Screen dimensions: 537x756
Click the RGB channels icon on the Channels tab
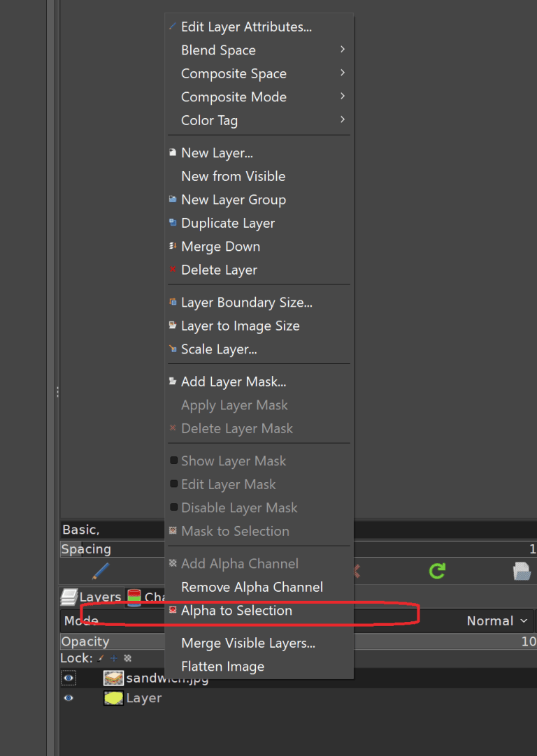pyautogui.click(x=133, y=596)
